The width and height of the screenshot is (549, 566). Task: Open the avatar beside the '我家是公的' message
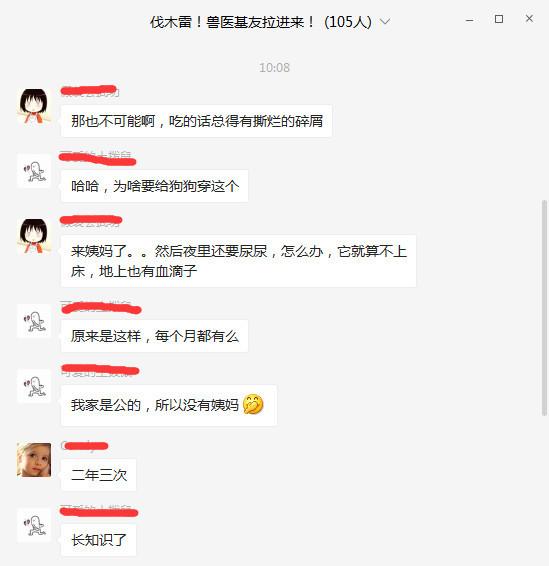tap(34, 386)
